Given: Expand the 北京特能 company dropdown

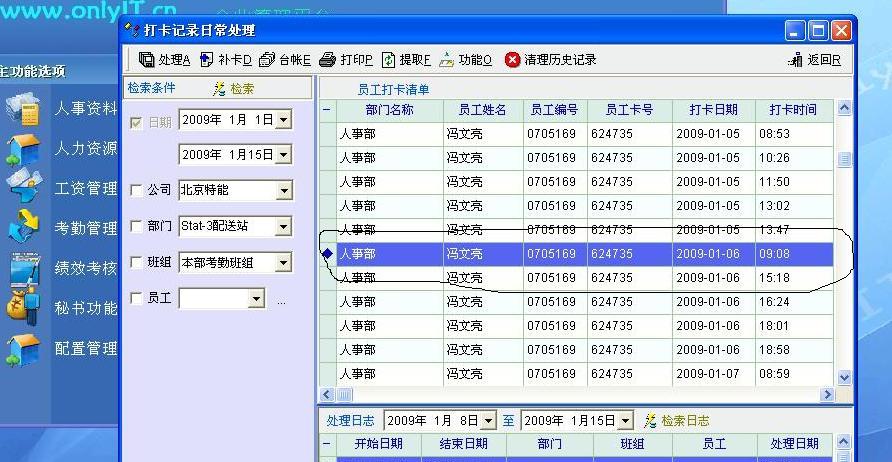Looking at the screenshot, I should tap(284, 190).
